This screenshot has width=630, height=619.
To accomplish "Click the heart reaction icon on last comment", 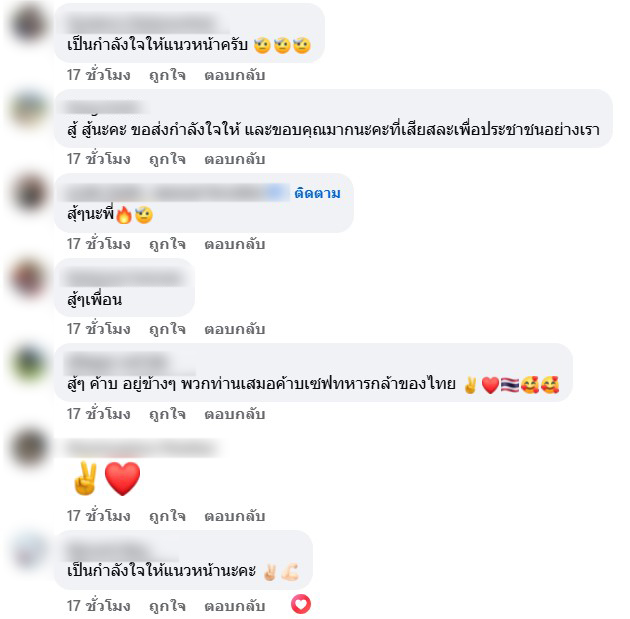I will 301,604.
